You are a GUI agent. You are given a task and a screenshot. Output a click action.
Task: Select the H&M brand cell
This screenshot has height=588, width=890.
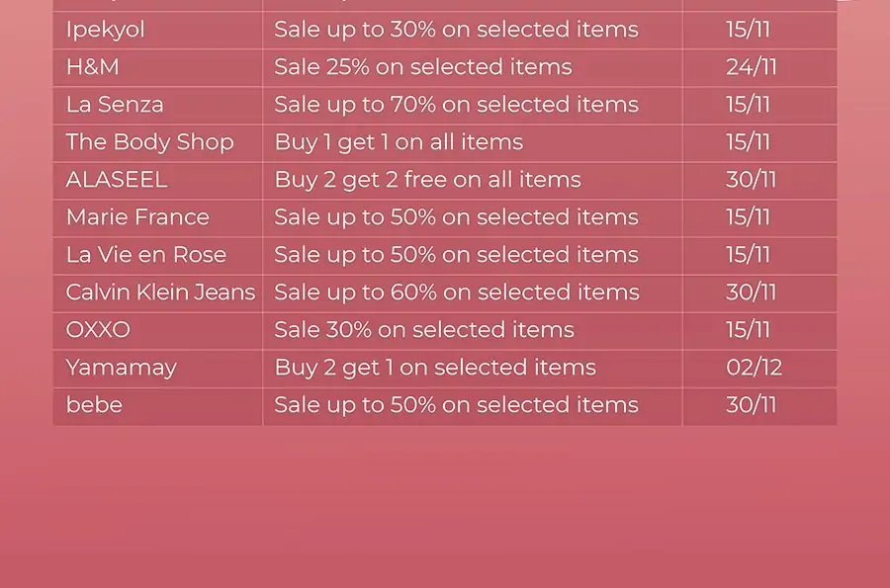click(x=92, y=67)
